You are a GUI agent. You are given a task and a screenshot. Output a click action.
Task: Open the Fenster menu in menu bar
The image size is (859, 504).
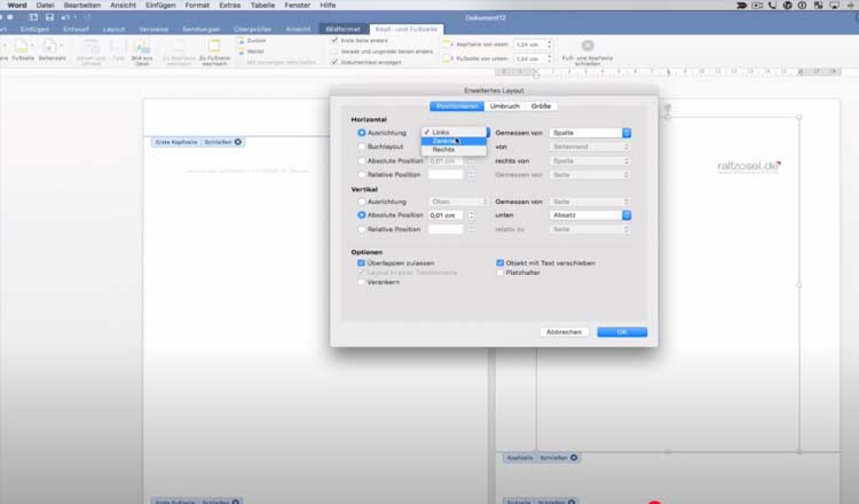click(x=299, y=5)
